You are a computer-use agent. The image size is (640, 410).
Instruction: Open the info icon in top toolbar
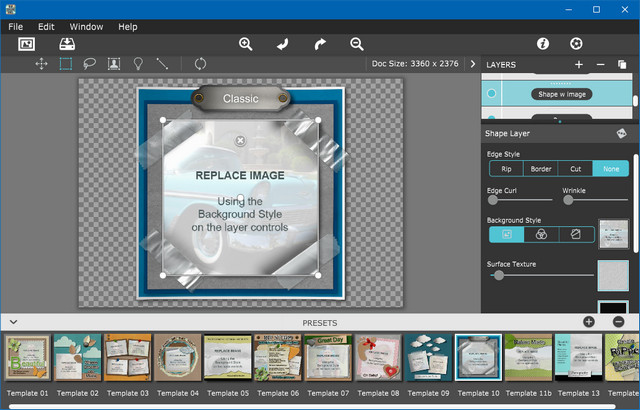coord(543,44)
